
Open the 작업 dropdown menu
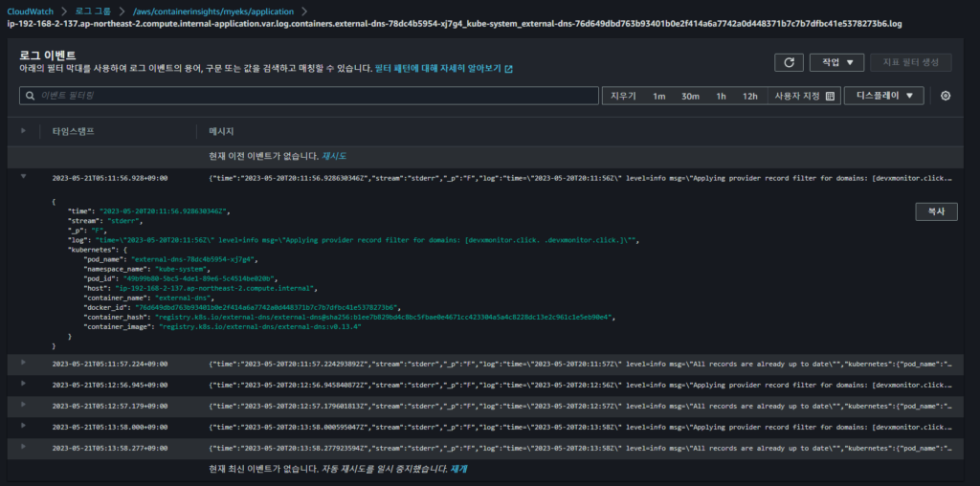tap(836, 62)
